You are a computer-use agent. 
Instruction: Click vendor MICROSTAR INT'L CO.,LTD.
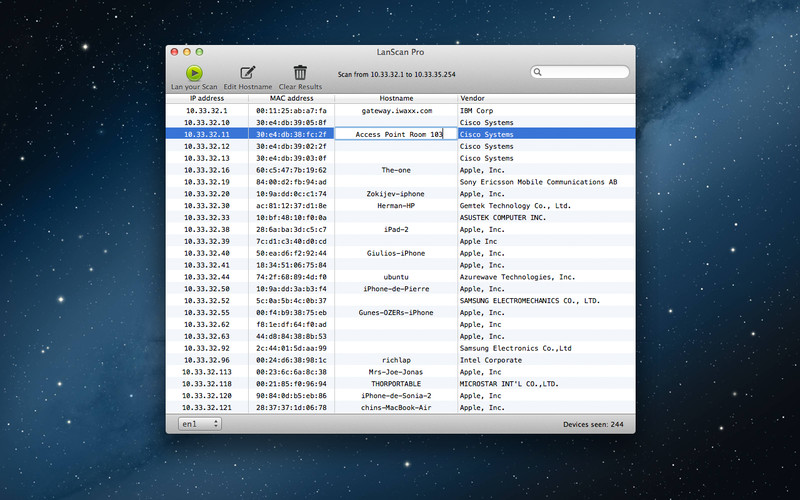coord(509,384)
